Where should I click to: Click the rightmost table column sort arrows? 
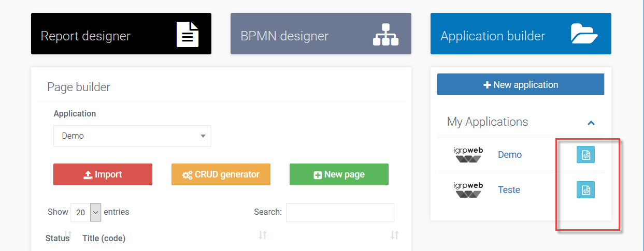[395, 235]
